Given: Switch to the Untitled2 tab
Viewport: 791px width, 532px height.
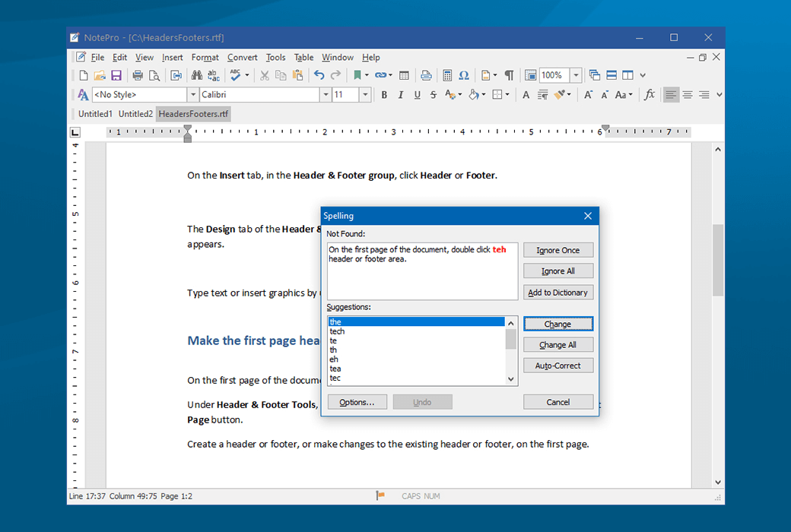Looking at the screenshot, I should 135,114.
